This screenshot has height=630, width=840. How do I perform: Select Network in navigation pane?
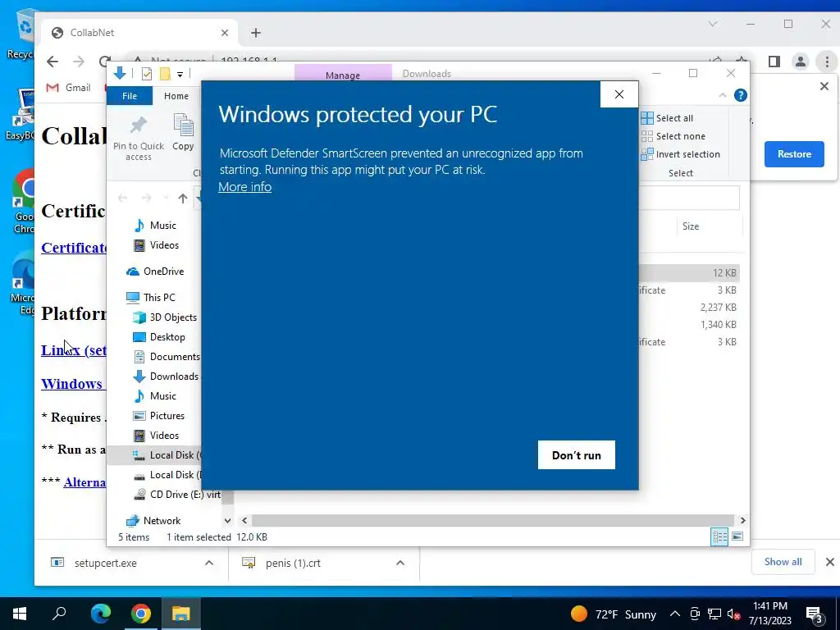153,521
